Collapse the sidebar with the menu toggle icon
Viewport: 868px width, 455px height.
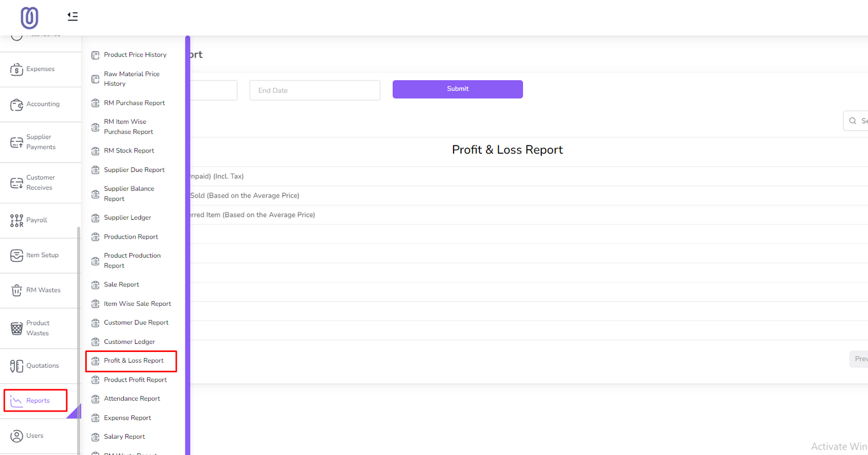pyautogui.click(x=72, y=17)
